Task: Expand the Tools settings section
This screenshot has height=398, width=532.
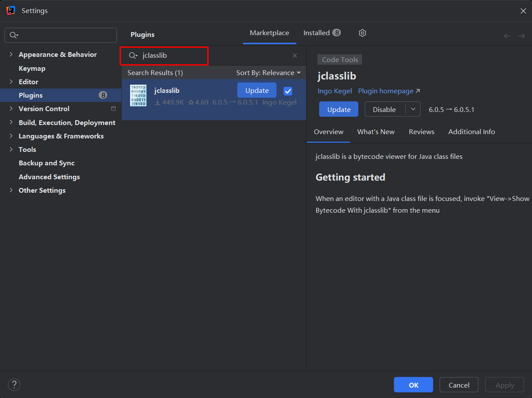Action: (x=11, y=149)
